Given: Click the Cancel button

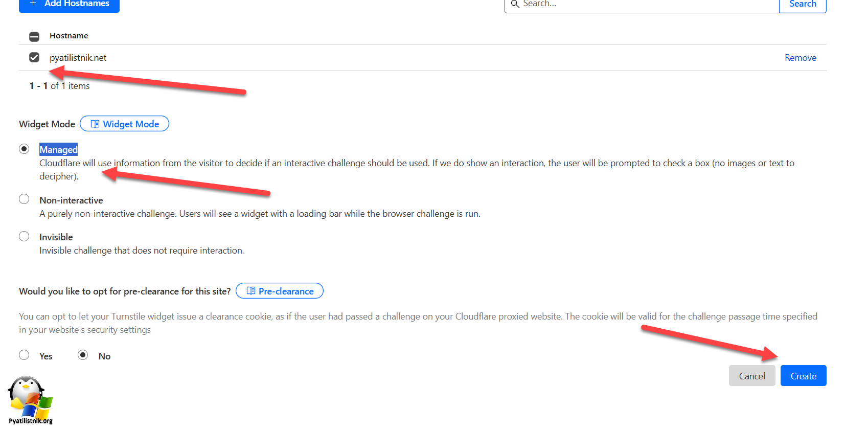Looking at the screenshot, I should click(x=752, y=376).
